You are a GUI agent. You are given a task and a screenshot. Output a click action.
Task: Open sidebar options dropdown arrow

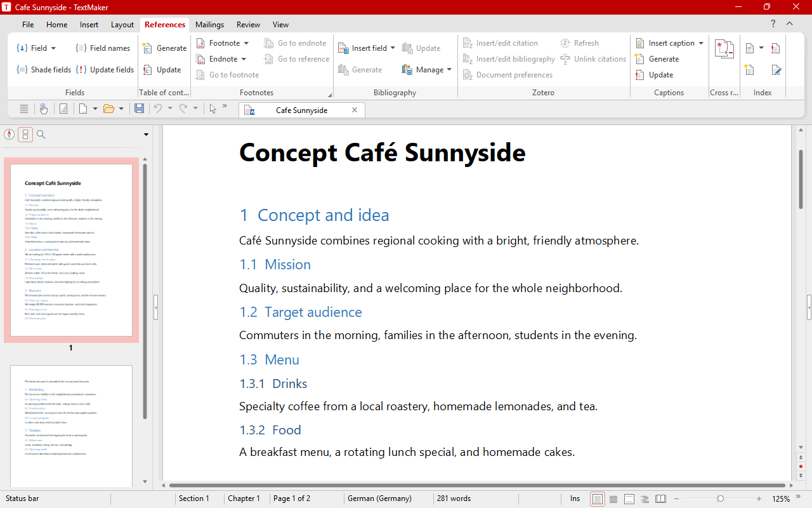146,135
